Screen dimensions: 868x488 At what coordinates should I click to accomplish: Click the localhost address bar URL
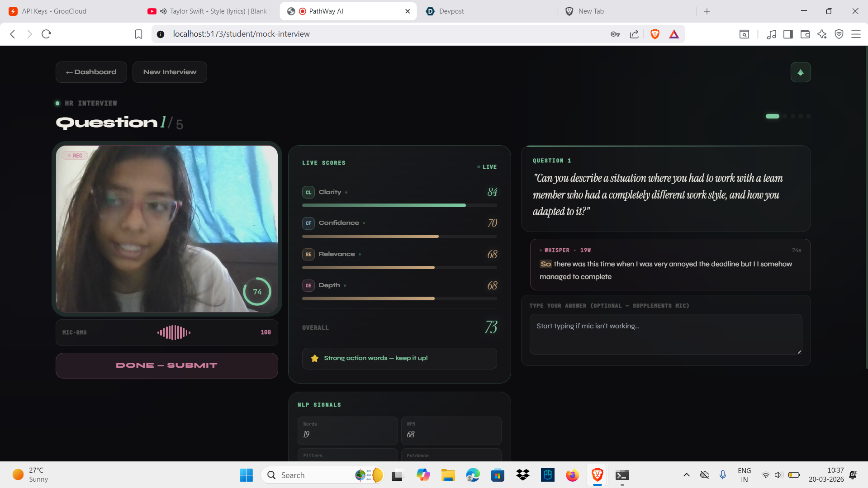[241, 34]
